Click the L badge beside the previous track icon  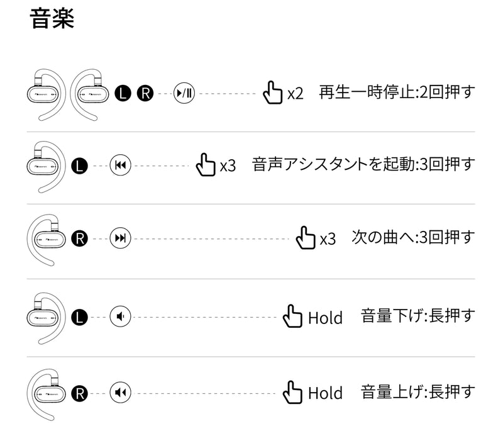pos(80,165)
